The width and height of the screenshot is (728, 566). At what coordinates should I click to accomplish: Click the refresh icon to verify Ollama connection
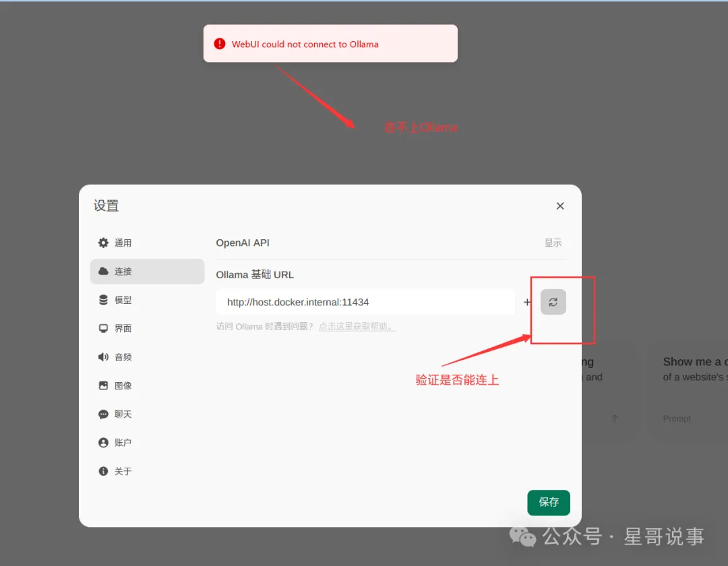(553, 302)
